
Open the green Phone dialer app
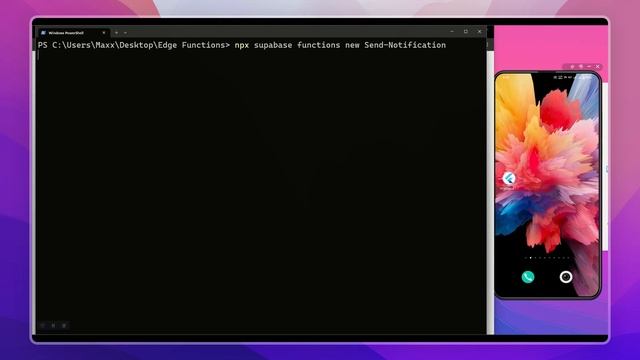click(528, 277)
